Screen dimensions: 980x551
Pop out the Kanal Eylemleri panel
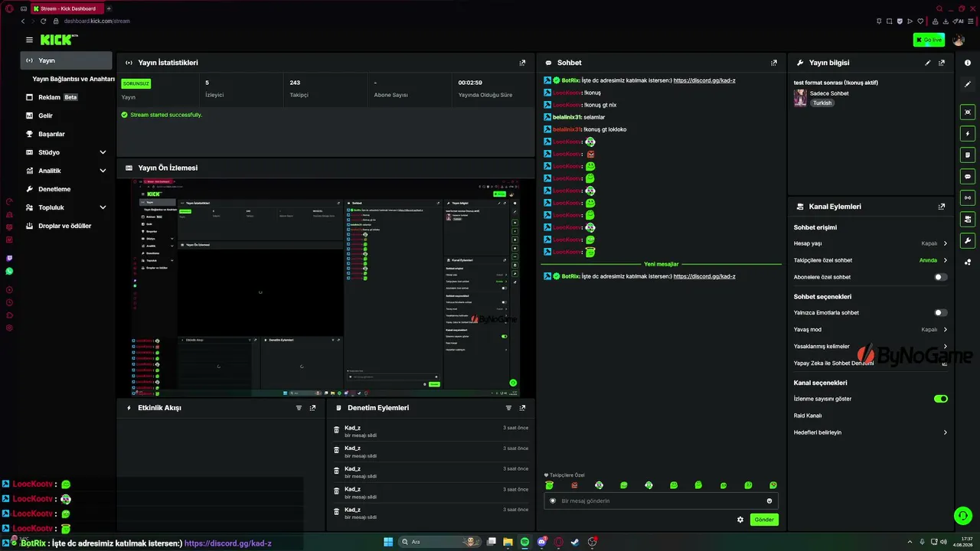[x=942, y=207]
